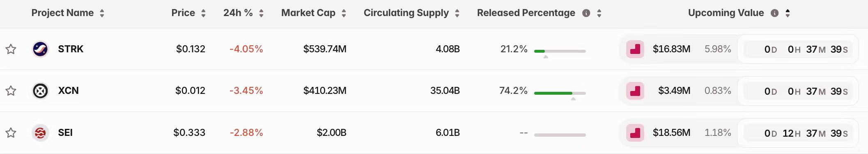
Task: Click XCN's green released percentage progress bar
Action: click(560, 93)
